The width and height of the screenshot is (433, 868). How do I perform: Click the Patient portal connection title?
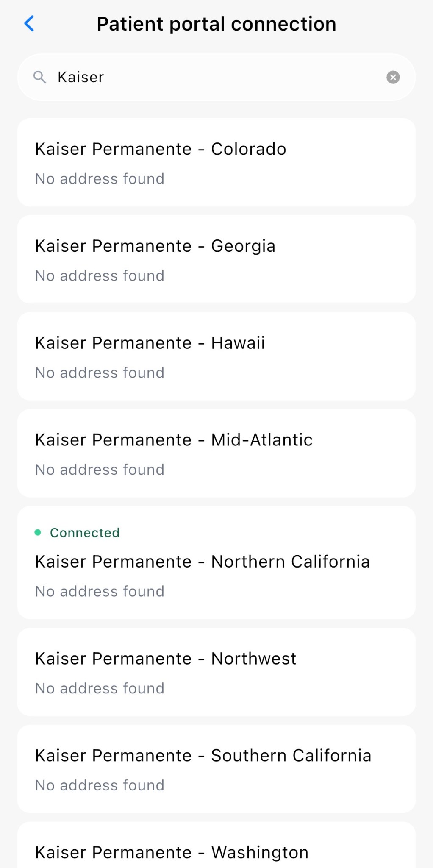pyautogui.click(x=216, y=24)
